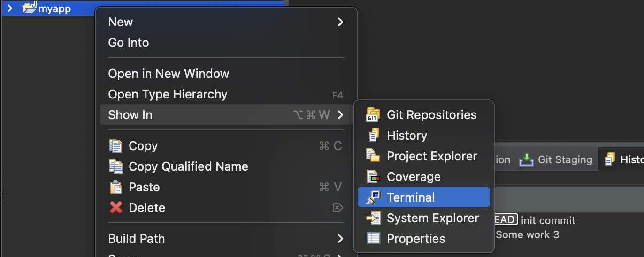This screenshot has height=257, width=644.
Task: Click the Properties icon in submenu
Action: [x=373, y=239]
